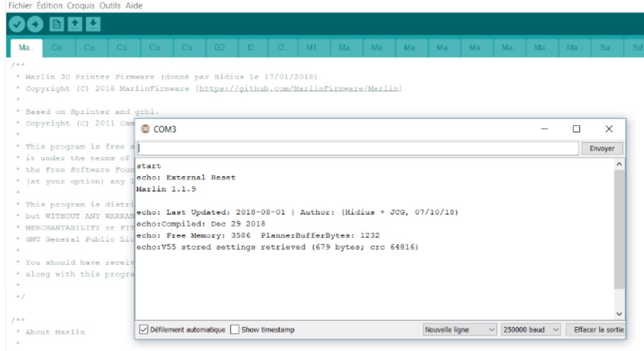This screenshot has width=644, height=351.
Task: Click the 'Marlin 1.1.9' output line
Action: (x=166, y=189)
